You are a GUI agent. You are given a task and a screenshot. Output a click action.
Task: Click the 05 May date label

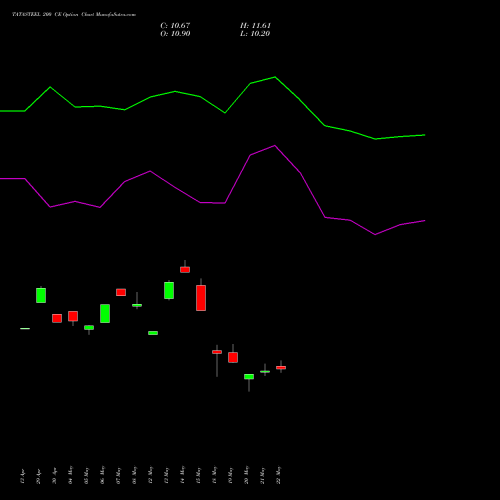(87, 475)
